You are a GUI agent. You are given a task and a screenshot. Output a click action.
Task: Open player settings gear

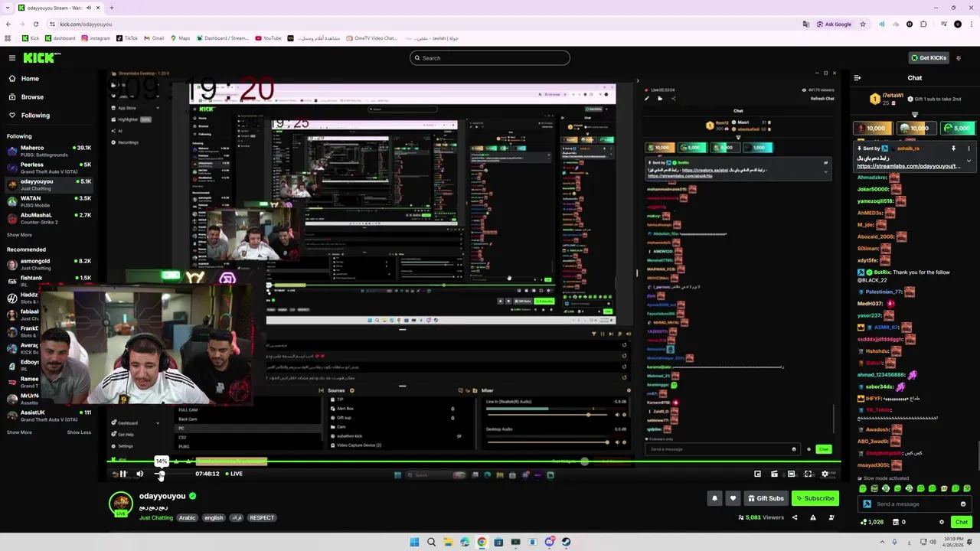pos(825,474)
